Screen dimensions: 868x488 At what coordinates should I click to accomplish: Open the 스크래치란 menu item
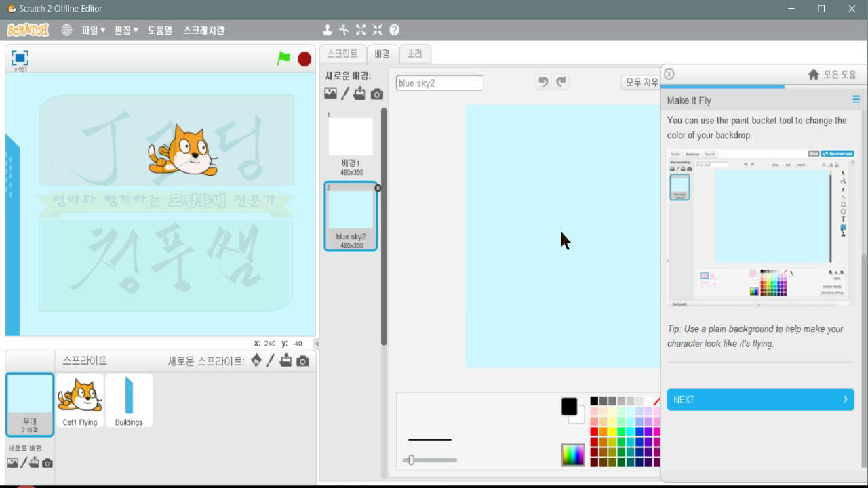tap(203, 30)
